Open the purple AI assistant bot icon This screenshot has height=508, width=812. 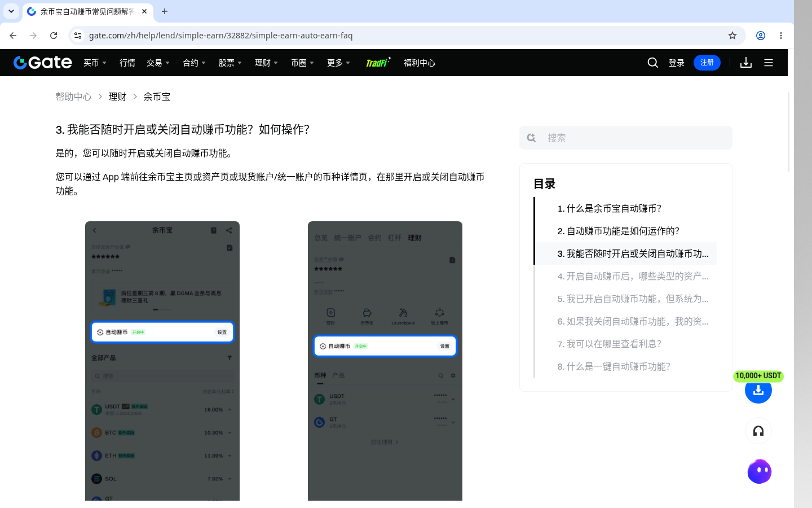(760, 471)
